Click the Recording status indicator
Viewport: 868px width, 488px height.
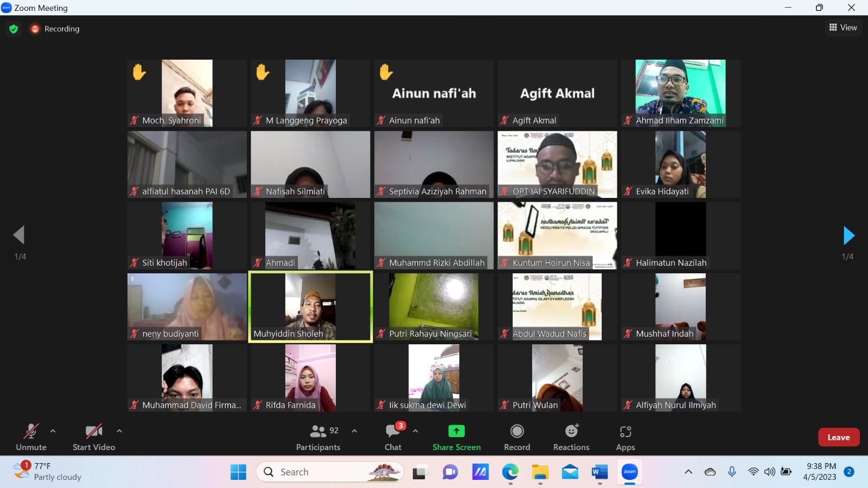pos(55,29)
